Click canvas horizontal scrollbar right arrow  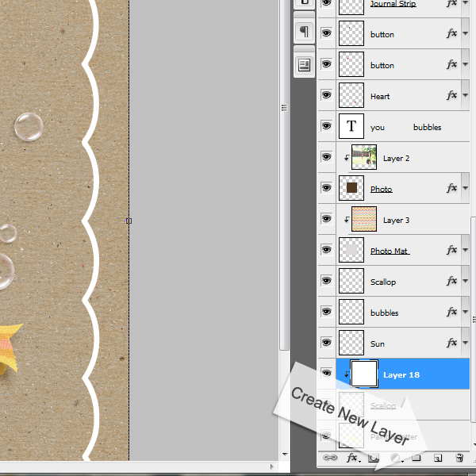(x=271, y=466)
